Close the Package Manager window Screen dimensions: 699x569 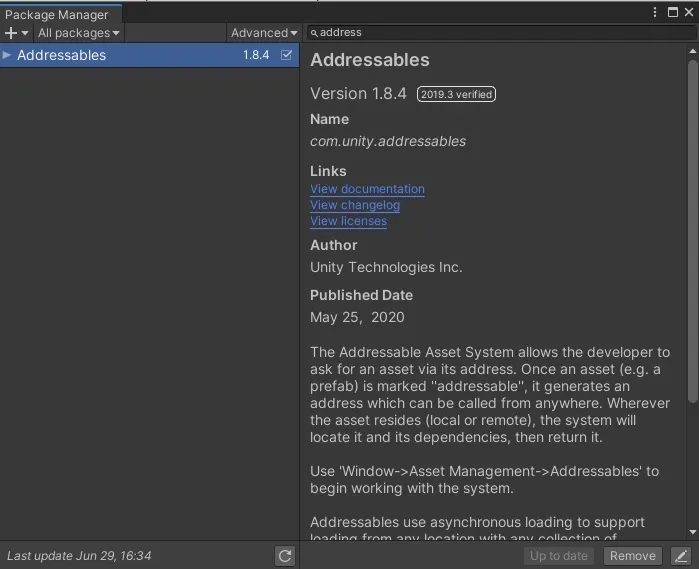point(689,12)
